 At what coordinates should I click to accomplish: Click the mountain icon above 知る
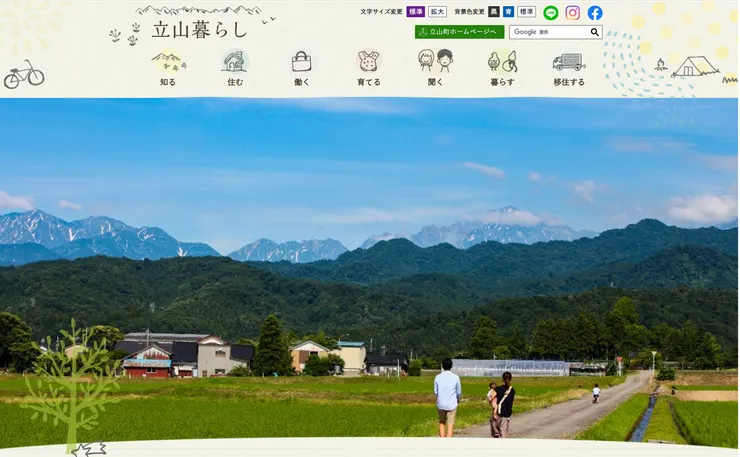[x=168, y=62]
